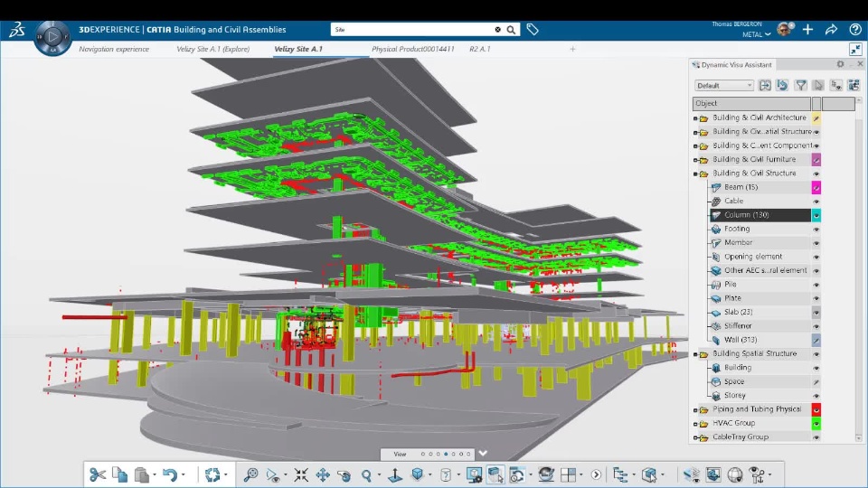
Task: Click the Fit All In icon
Action: 301,474
